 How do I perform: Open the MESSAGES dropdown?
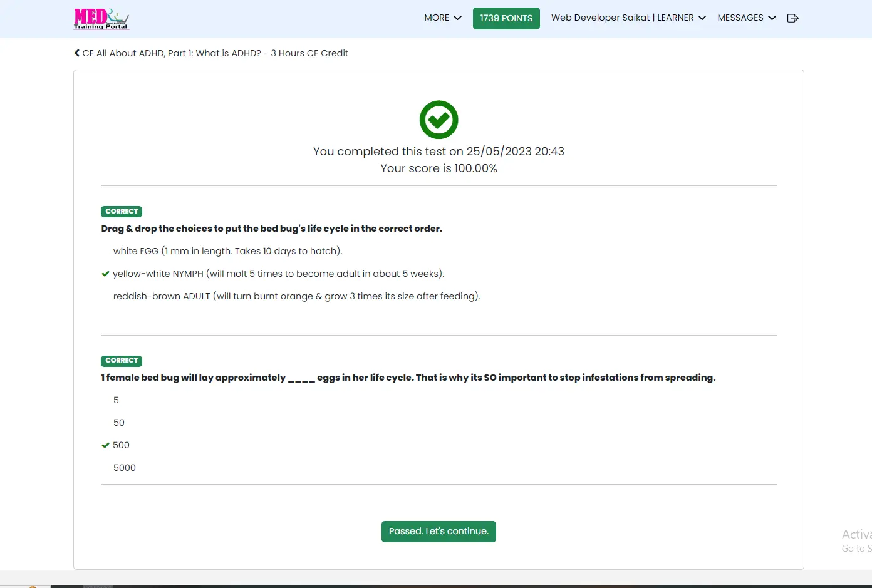tap(747, 18)
